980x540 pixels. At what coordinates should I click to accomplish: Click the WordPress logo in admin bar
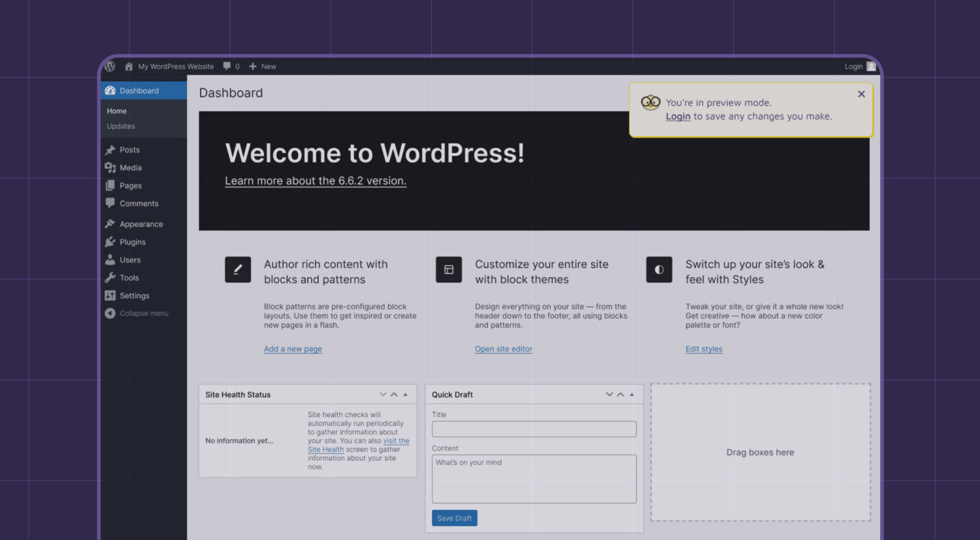pyautogui.click(x=110, y=67)
